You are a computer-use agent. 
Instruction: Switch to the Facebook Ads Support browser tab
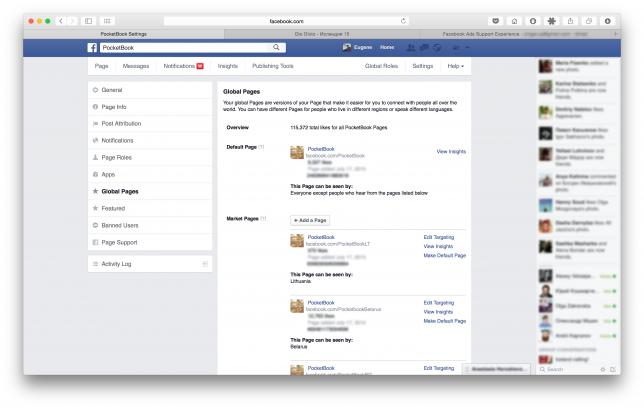coord(515,34)
